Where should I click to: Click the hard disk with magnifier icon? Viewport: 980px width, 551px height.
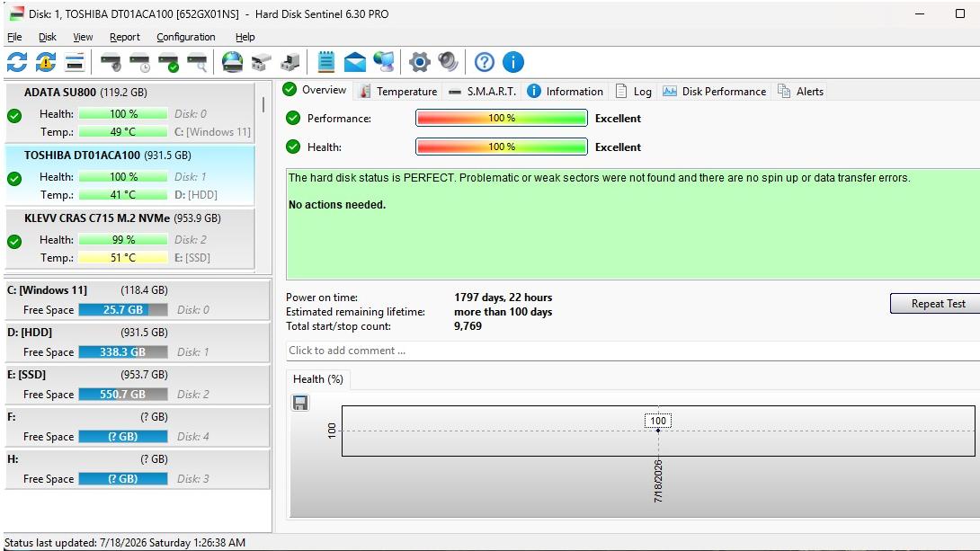pos(197,62)
